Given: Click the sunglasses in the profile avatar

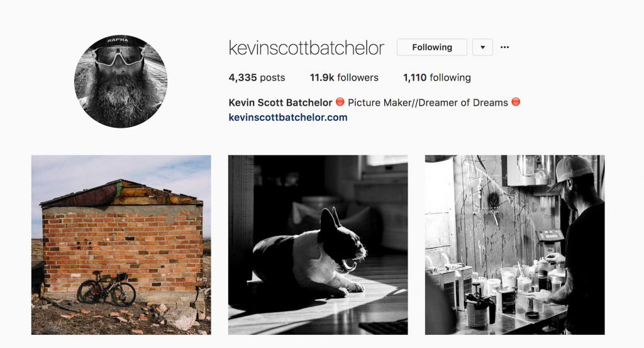Looking at the screenshot, I should 119,56.
